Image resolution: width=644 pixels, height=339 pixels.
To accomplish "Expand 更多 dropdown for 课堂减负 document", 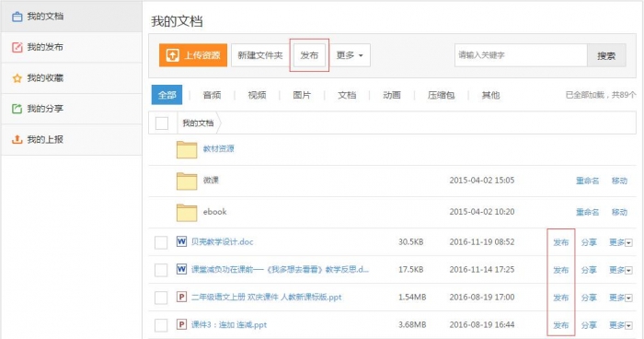I will (621, 270).
